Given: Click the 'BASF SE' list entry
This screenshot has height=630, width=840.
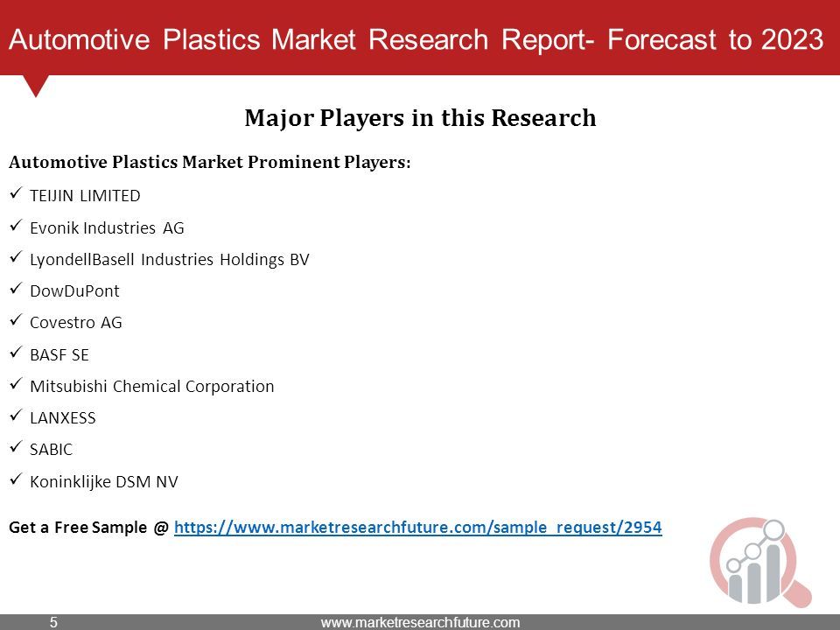Looking at the screenshot, I should pos(59,354).
